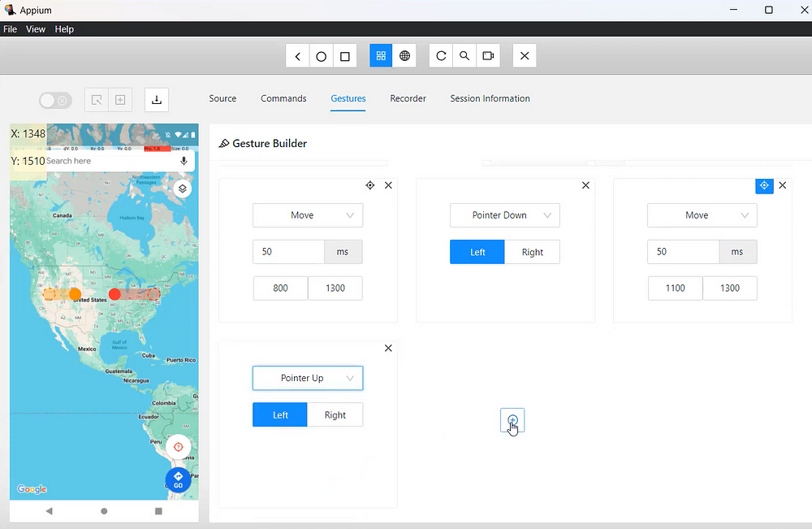
Task: Tap the device Home circle toolbar button
Action: [321, 56]
